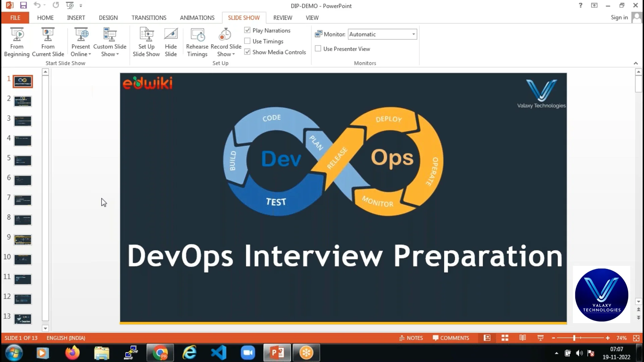This screenshot has width=644, height=362.
Task: Show hidden system tray icons
Action: (x=556, y=353)
